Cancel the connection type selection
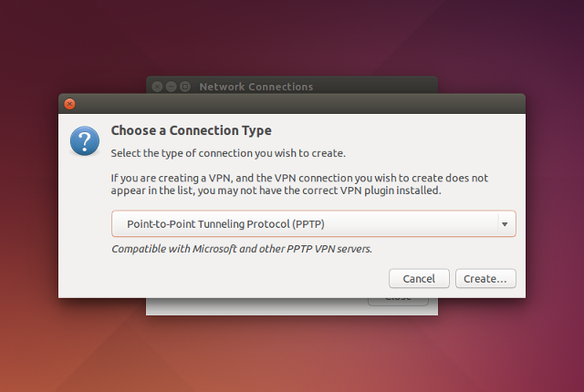This screenshot has height=392, width=584. pyautogui.click(x=419, y=279)
